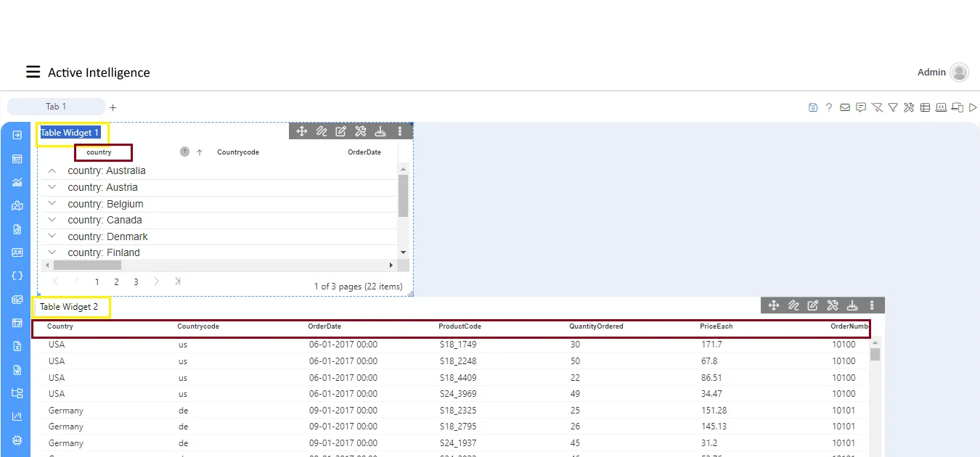Click the AI chip icon in sidebar

click(x=17, y=440)
